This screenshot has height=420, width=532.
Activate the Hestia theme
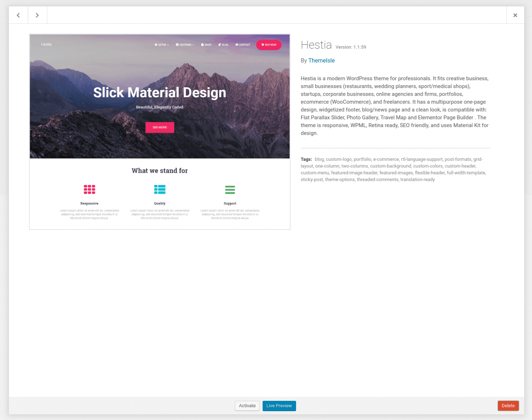pyautogui.click(x=247, y=406)
